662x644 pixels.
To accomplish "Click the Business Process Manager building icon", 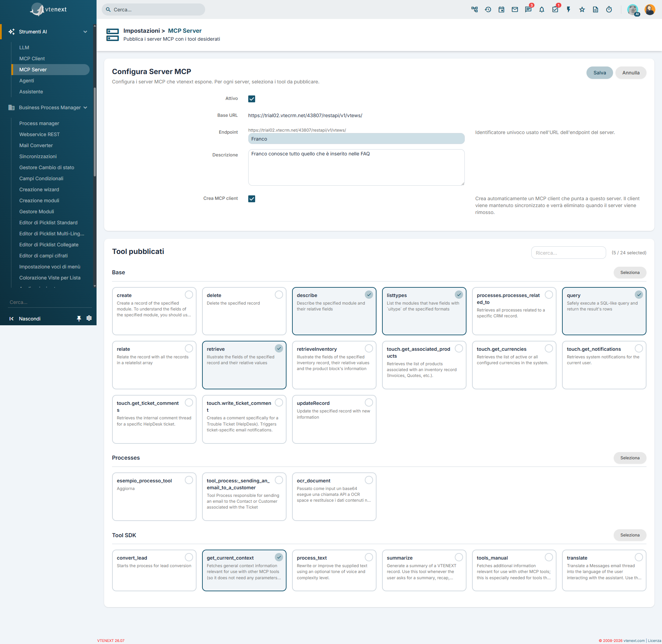I will (x=11, y=108).
